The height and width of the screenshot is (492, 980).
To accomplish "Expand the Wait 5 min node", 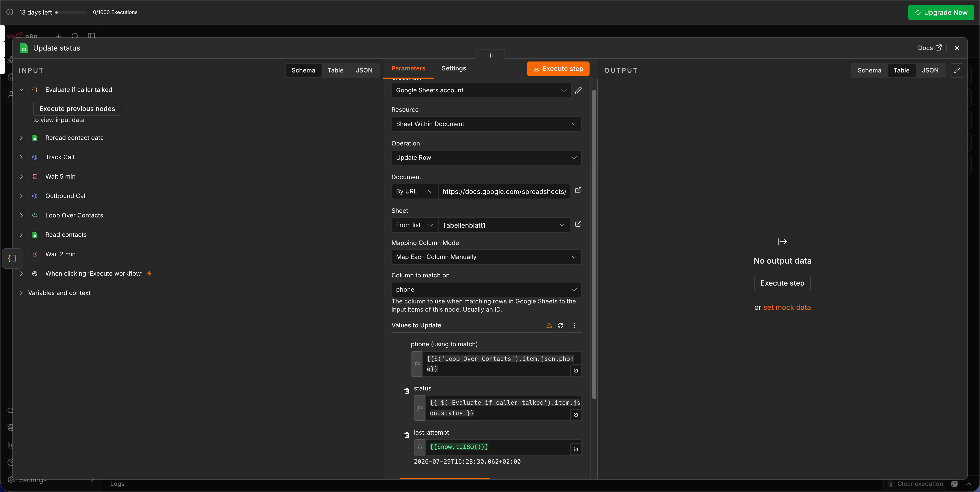I will pos(21,177).
